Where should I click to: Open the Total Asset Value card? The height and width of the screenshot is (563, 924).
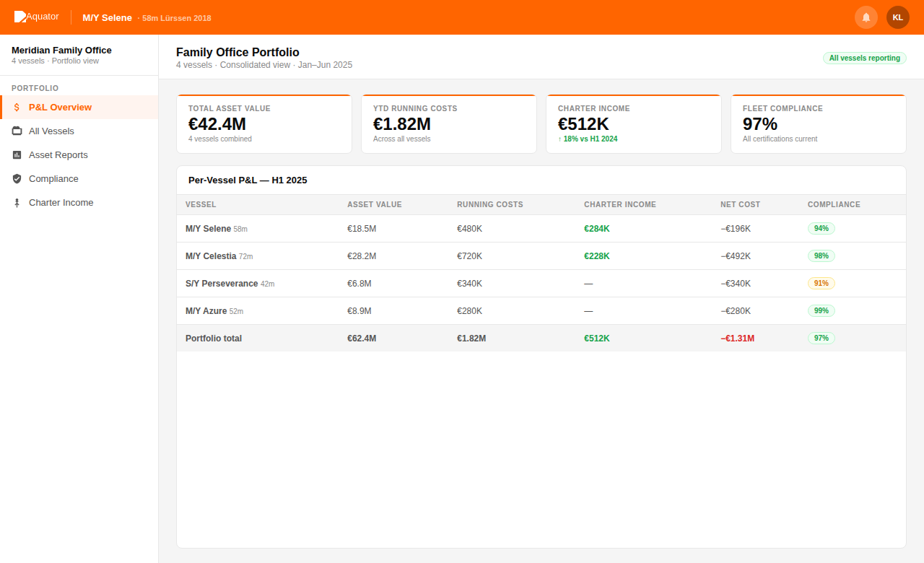tap(264, 124)
